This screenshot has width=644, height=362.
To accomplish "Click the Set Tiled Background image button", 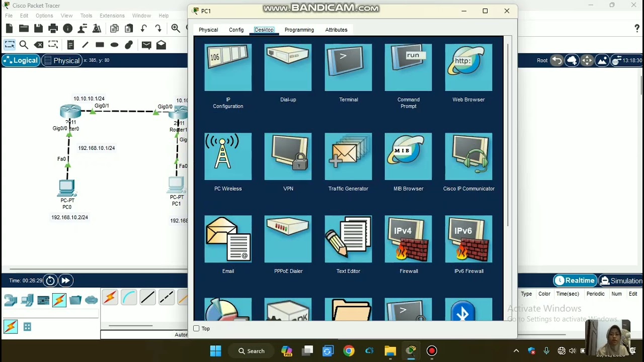I will 602,60.
